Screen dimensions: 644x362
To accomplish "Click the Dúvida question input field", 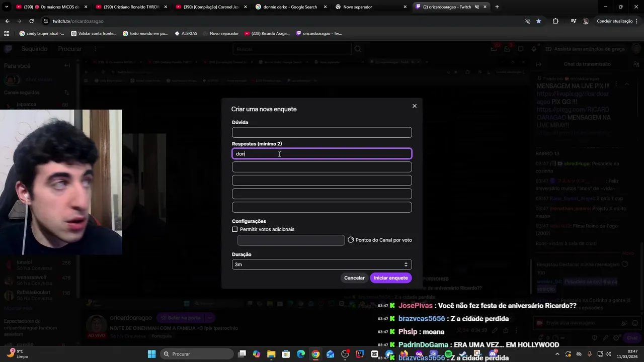I will coord(322,133).
